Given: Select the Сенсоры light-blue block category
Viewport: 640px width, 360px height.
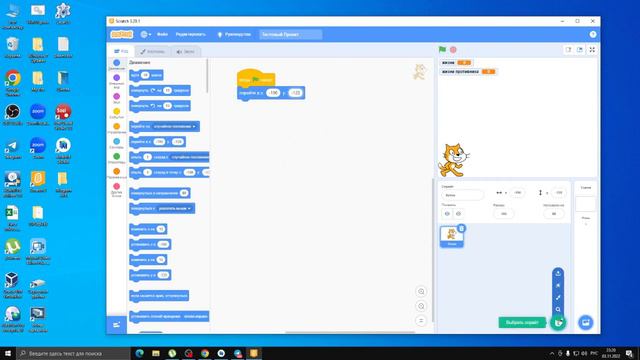Looking at the screenshot, I should [117, 143].
